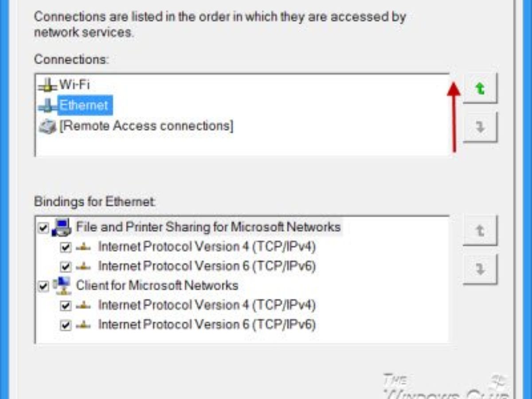
Task: Click the File and Printer Sharing icon
Action: [x=61, y=227]
